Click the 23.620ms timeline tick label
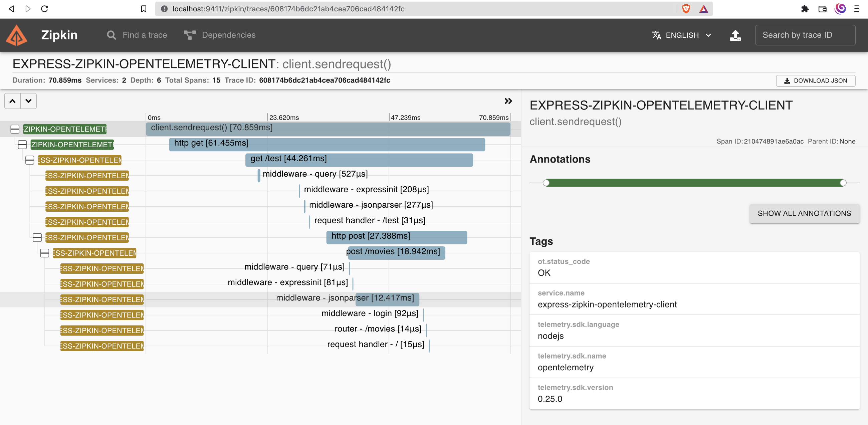The height and width of the screenshot is (425, 868). (x=284, y=118)
